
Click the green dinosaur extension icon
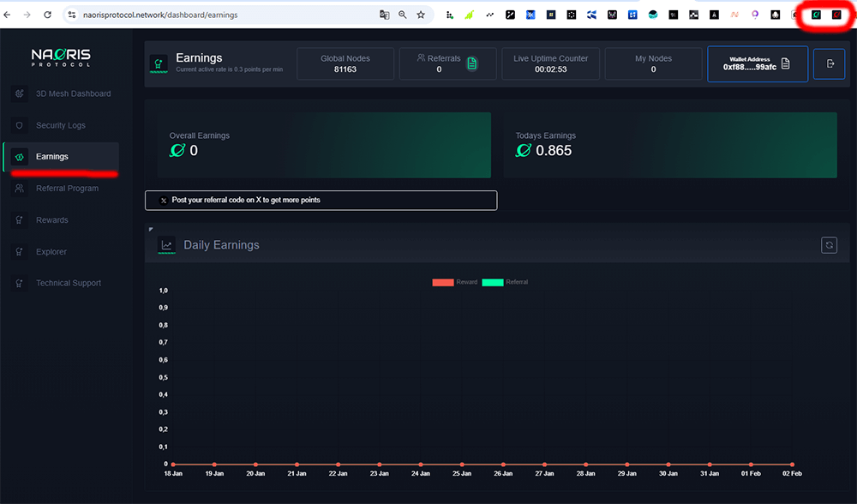coord(470,15)
